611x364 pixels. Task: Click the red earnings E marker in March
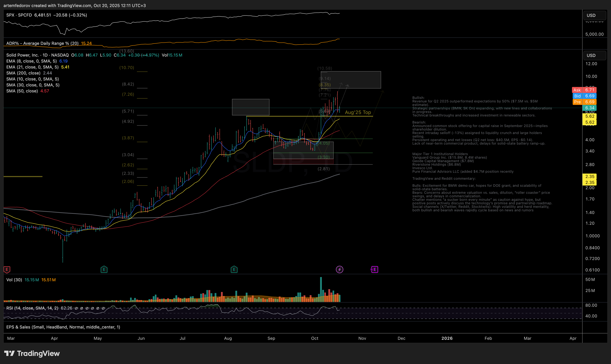(x=7, y=269)
